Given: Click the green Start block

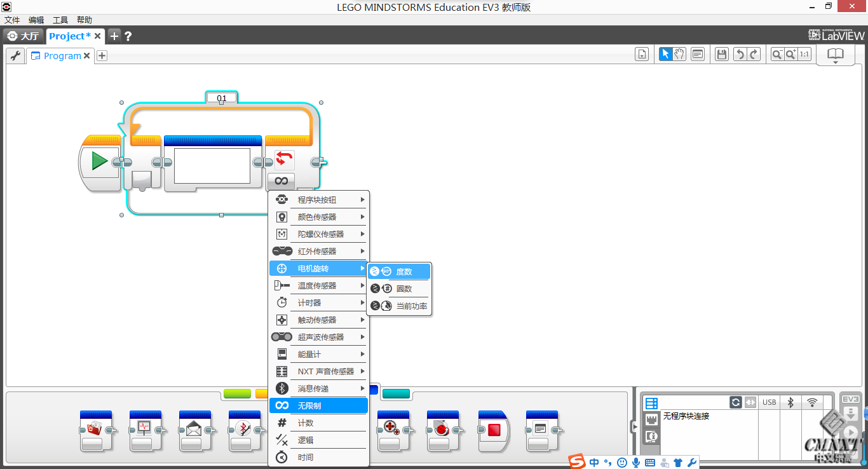Looking at the screenshot, I should pos(99,161).
